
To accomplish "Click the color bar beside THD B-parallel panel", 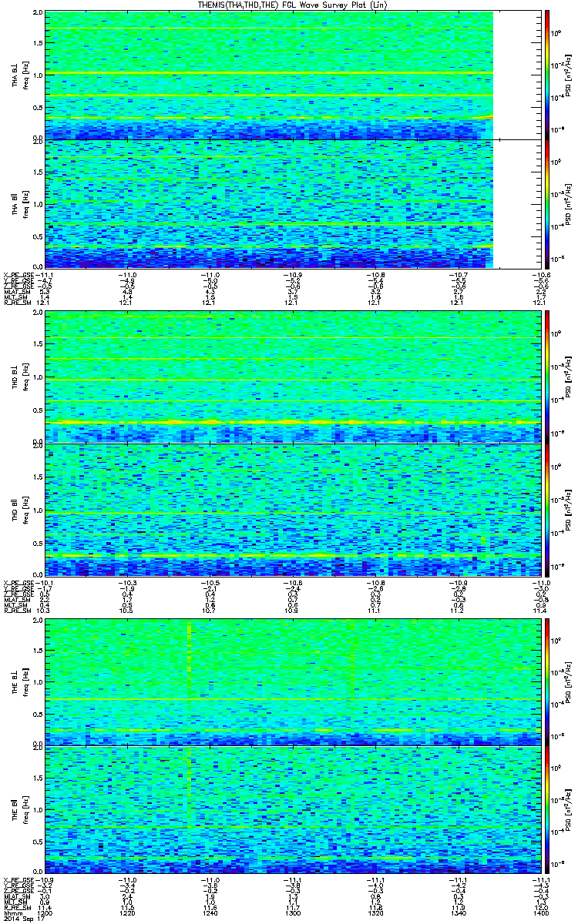I will coord(546,510).
